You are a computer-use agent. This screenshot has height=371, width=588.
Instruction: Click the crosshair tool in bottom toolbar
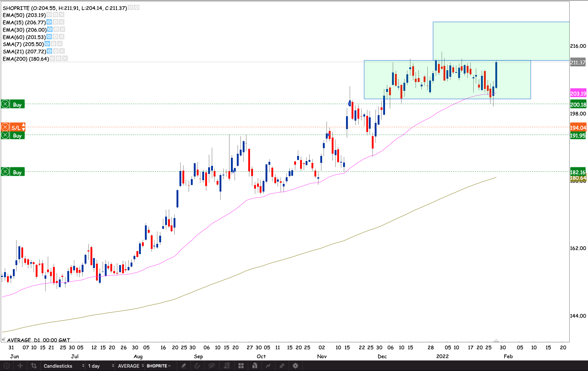point(20,366)
